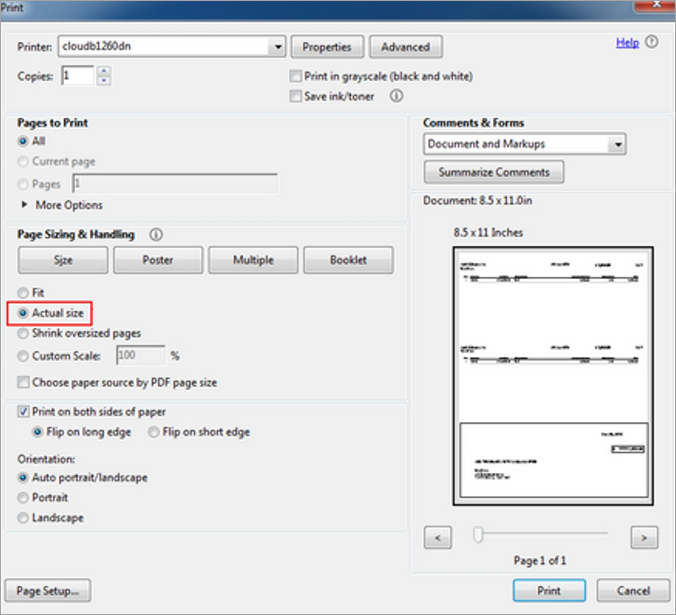676x615 pixels.
Task: Choose the Fit sizing option
Action: pos(23,293)
